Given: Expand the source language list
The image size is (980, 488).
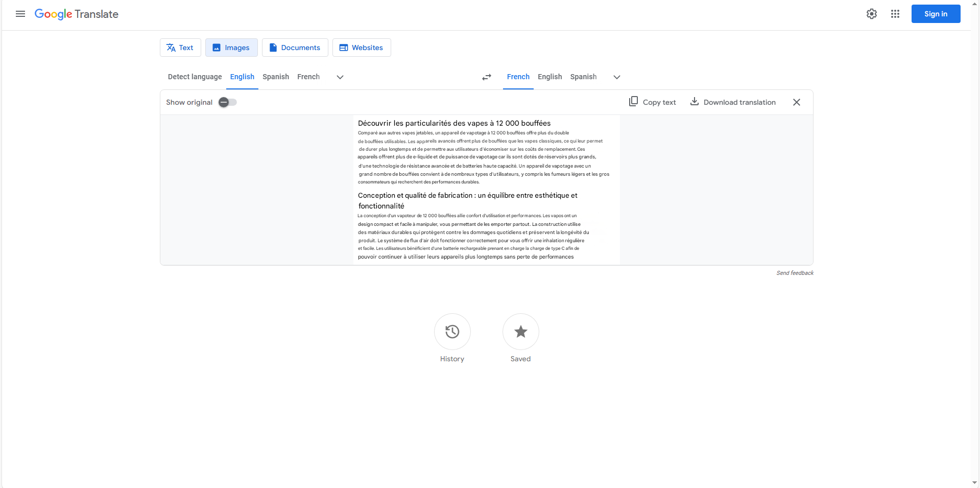Looking at the screenshot, I should tap(340, 77).
